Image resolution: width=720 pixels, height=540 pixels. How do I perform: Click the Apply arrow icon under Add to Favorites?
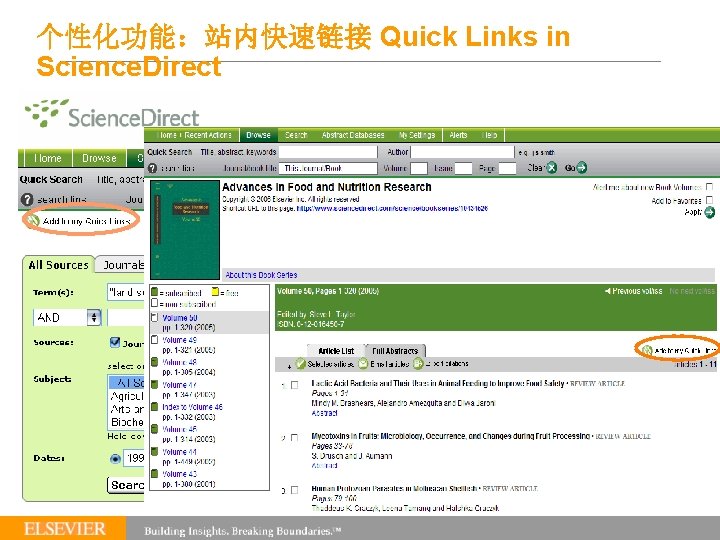(x=709, y=212)
